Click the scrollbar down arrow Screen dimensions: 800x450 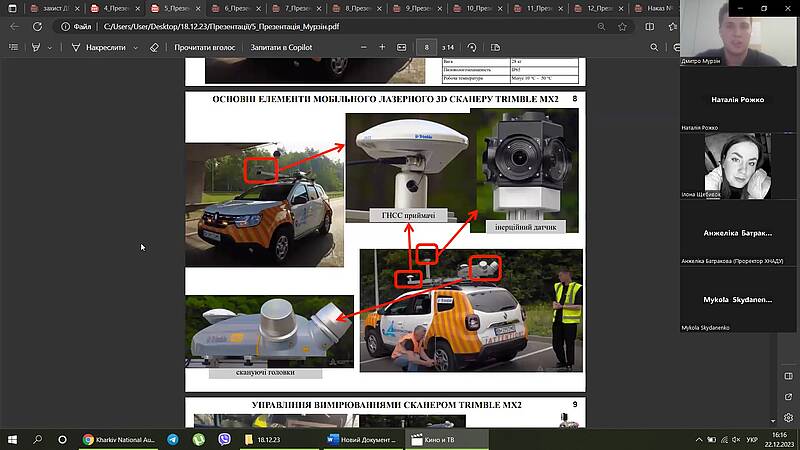pos(773,421)
